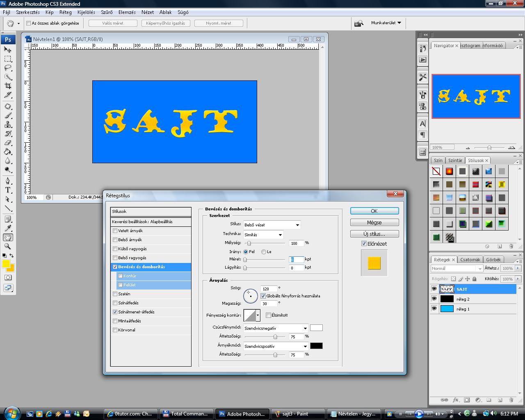Hide the SAJT layer
Screen dimensions: 525x420
coord(434,289)
